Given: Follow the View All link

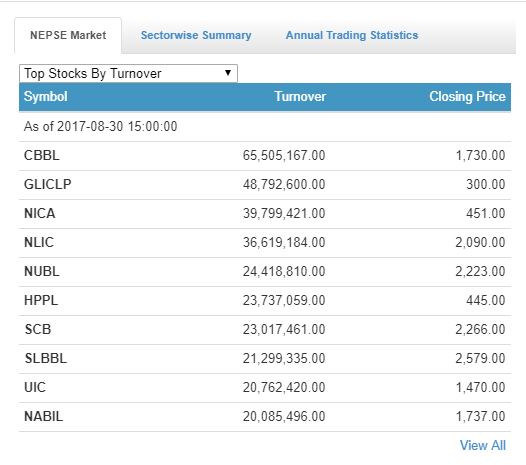Looking at the screenshot, I should (483, 446).
